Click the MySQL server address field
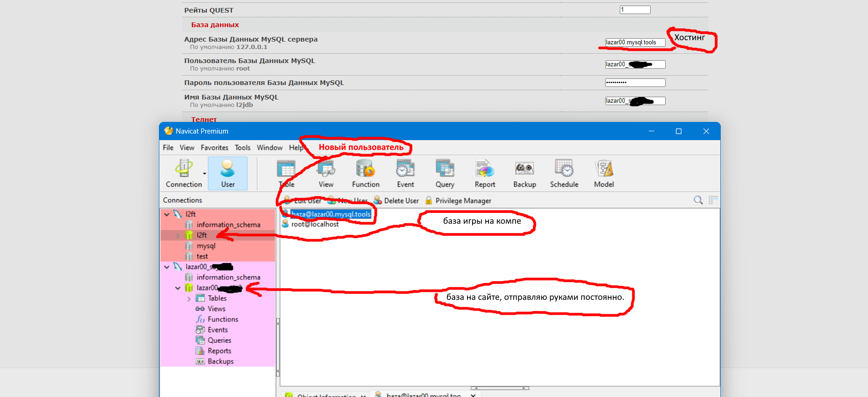The width and height of the screenshot is (868, 397). (635, 43)
